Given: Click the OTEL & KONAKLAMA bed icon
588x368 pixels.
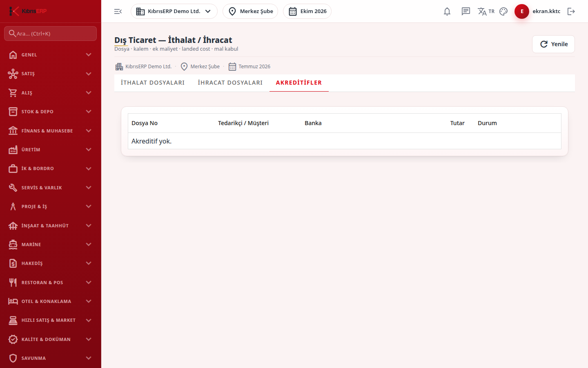Looking at the screenshot, I should pyautogui.click(x=13, y=301).
